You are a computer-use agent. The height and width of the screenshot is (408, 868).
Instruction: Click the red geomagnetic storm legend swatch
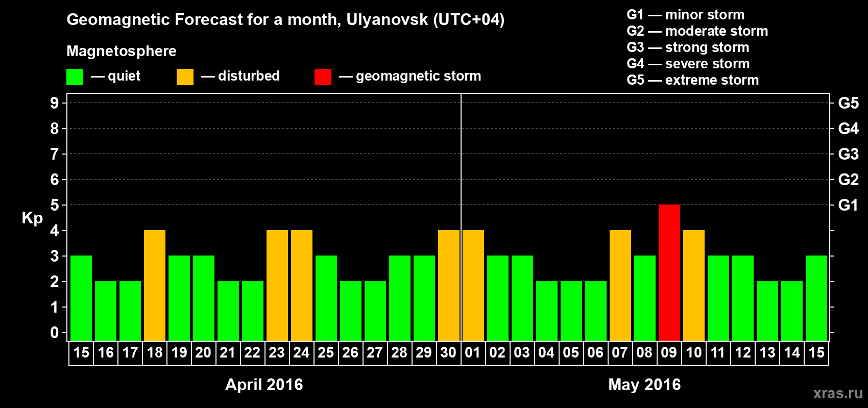(323, 77)
